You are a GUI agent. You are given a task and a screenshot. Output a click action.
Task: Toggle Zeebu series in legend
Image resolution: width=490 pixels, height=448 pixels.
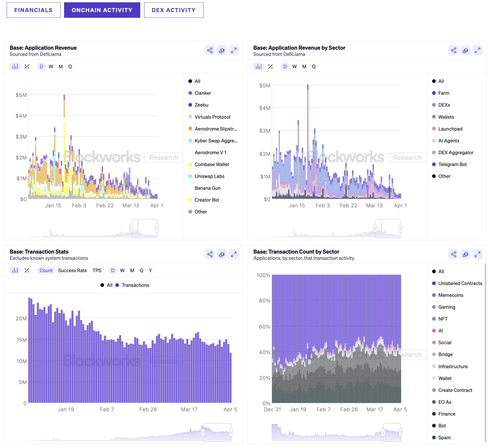(198, 105)
